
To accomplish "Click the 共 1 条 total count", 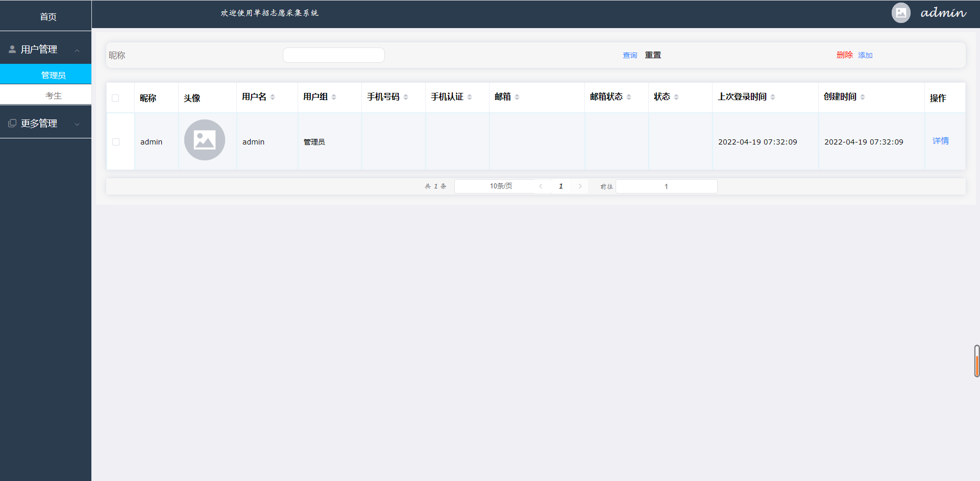I will click(x=435, y=186).
